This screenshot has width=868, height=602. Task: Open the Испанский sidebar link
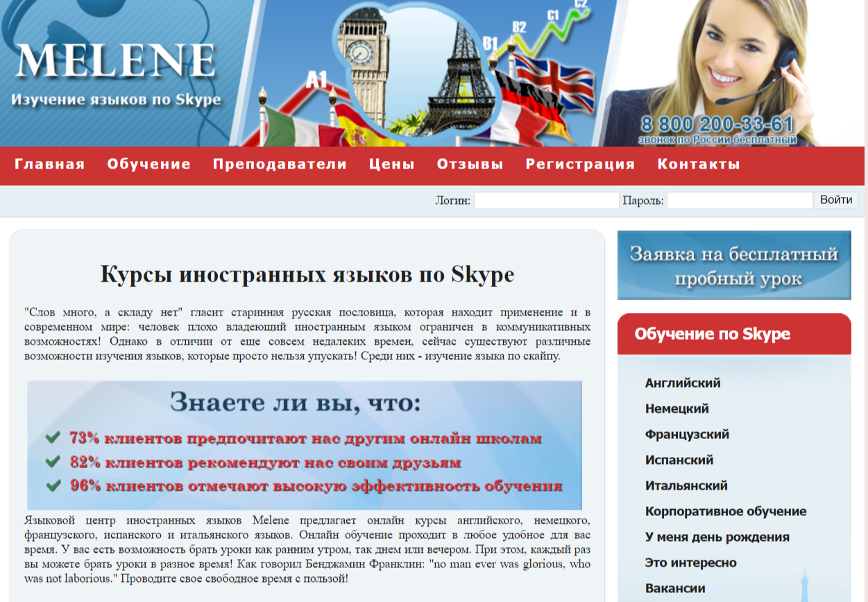pyautogui.click(x=679, y=460)
